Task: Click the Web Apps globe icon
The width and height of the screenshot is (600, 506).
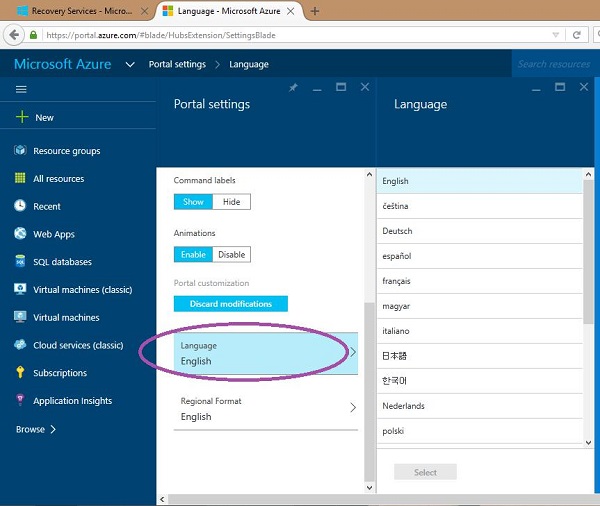Action: 20,234
